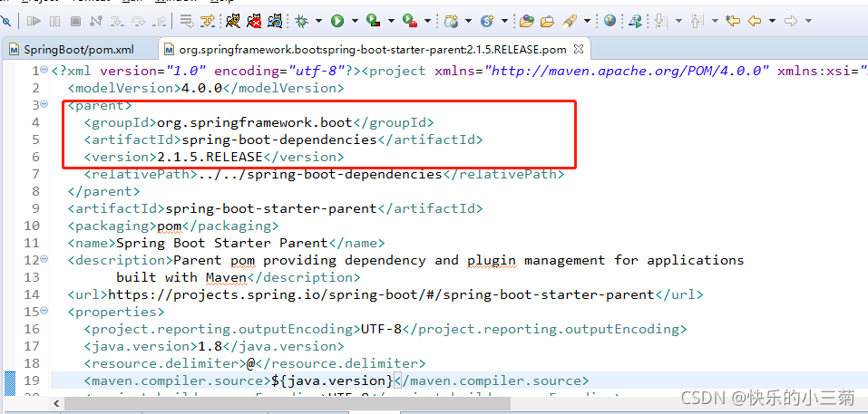Image resolution: width=868 pixels, height=414 pixels.
Task: Click the Terminate square stop icon
Action: click(x=75, y=21)
